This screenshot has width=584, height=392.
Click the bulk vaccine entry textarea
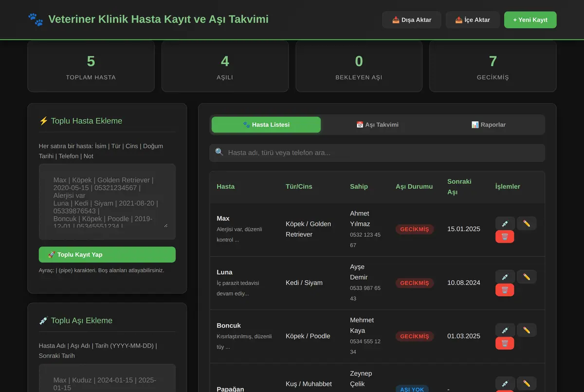[107, 378]
